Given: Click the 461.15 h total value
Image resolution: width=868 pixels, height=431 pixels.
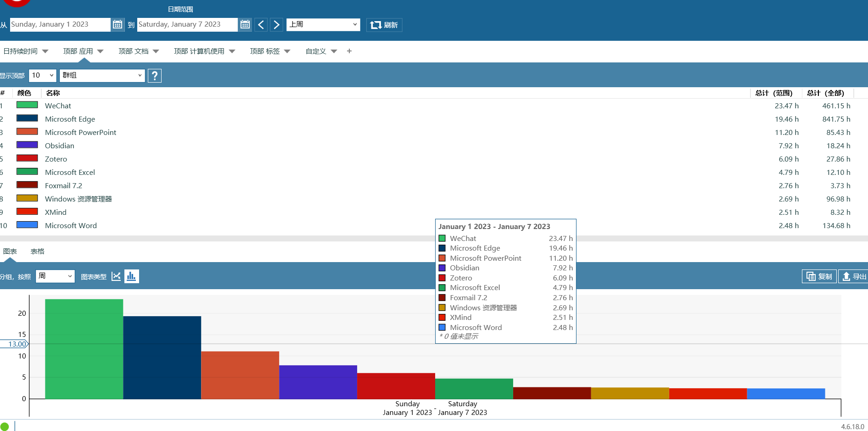Looking at the screenshot, I should coord(836,106).
